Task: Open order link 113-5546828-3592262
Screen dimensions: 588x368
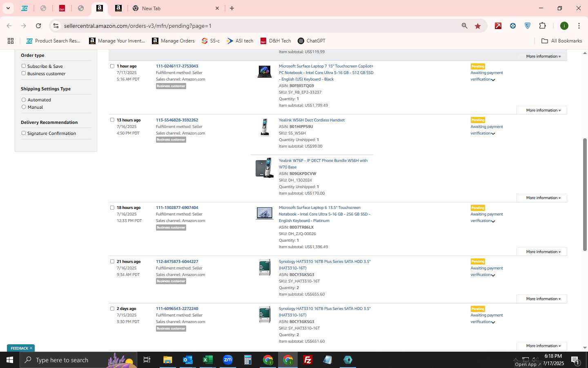Action: (x=177, y=120)
